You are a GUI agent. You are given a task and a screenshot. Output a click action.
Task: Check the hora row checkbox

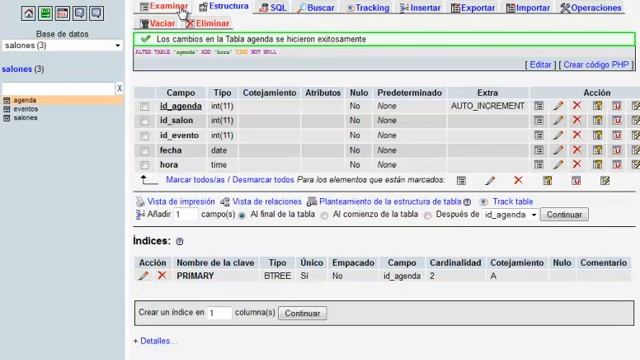[144, 165]
